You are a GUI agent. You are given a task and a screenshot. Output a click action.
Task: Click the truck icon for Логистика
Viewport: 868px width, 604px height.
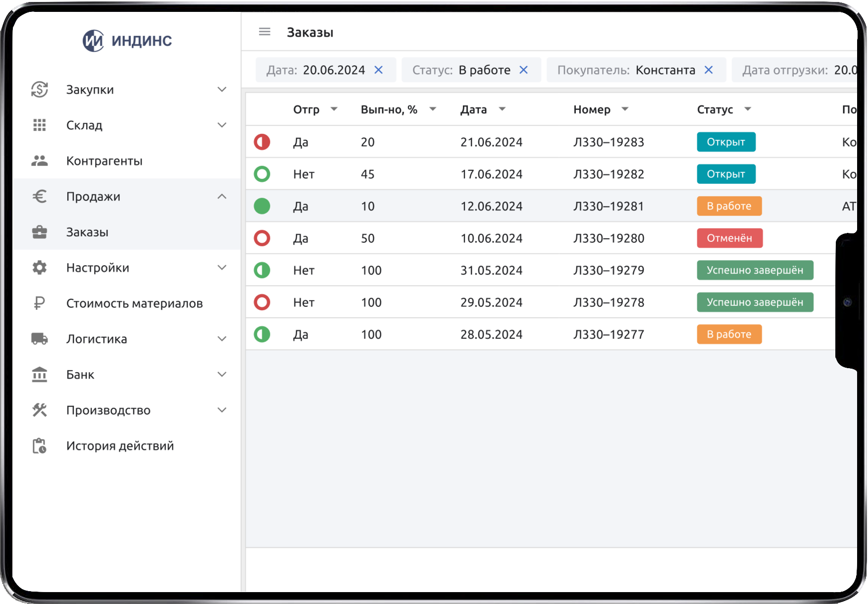tap(40, 339)
